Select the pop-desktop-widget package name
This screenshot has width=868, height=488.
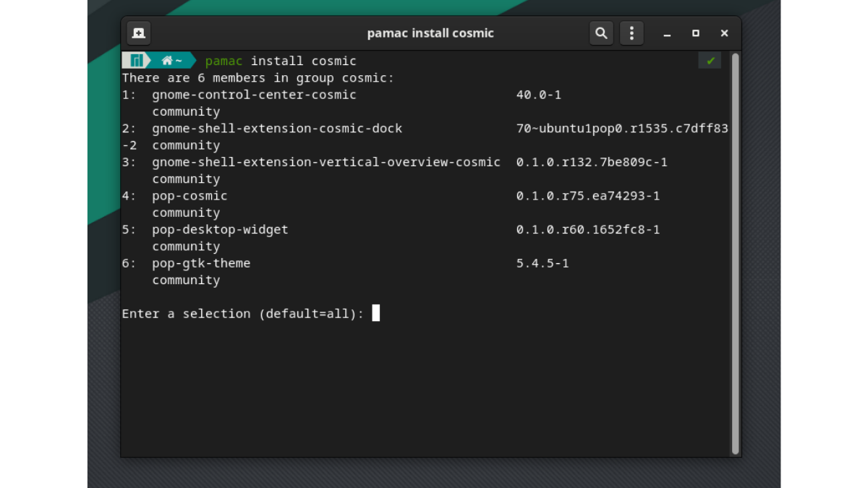pos(220,229)
